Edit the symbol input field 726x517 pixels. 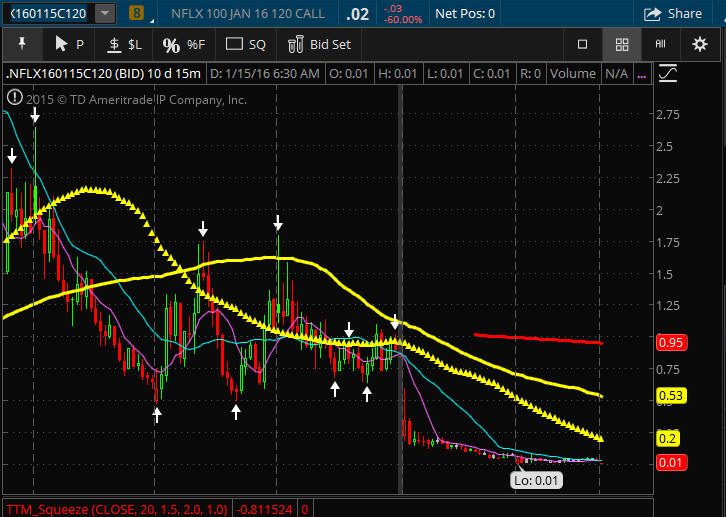(46, 14)
